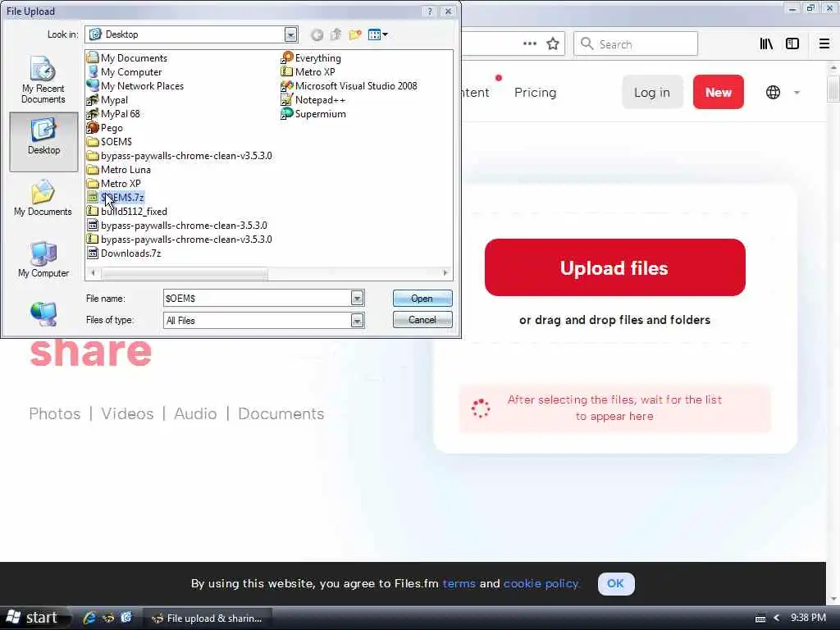Click the file list horizontal scrollbar
This screenshot has width=840, height=630.
tap(185, 273)
